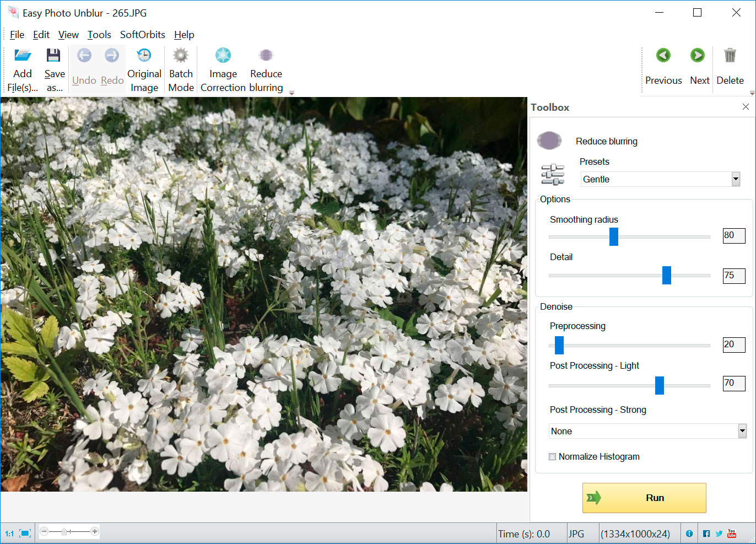The height and width of the screenshot is (544, 756).
Task: Click the Smoothing radius value field
Action: [x=733, y=235]
